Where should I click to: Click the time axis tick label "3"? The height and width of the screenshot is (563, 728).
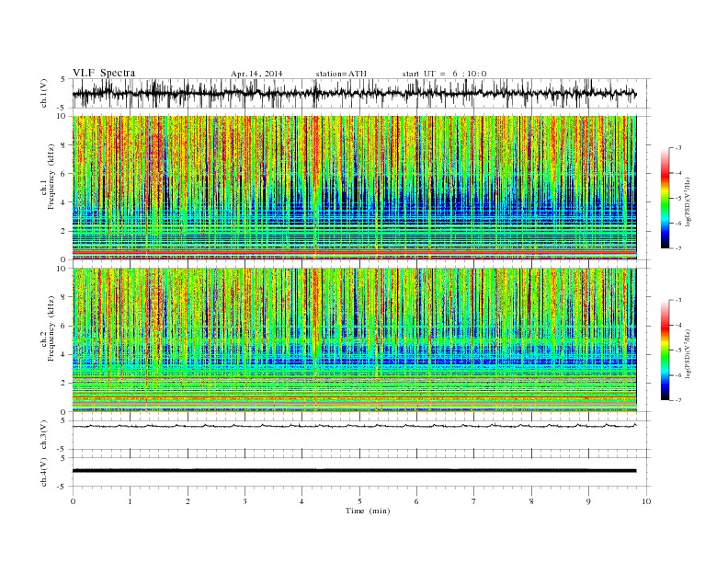[245, 501]
